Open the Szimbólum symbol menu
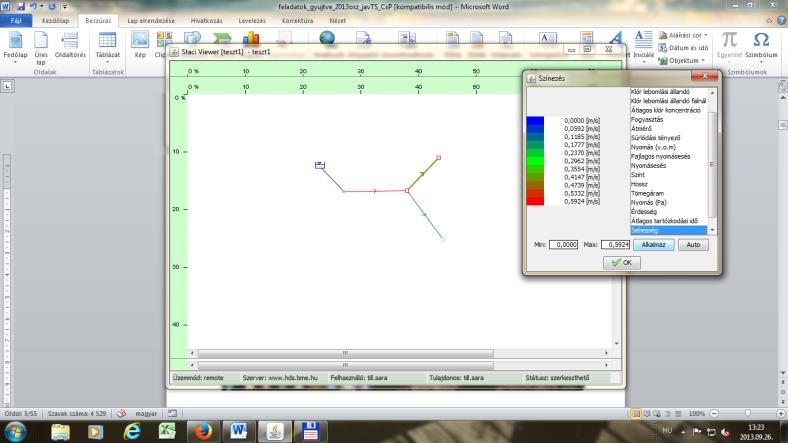Image resolution: width=788 pixels, height=443 pixels. 761,45
